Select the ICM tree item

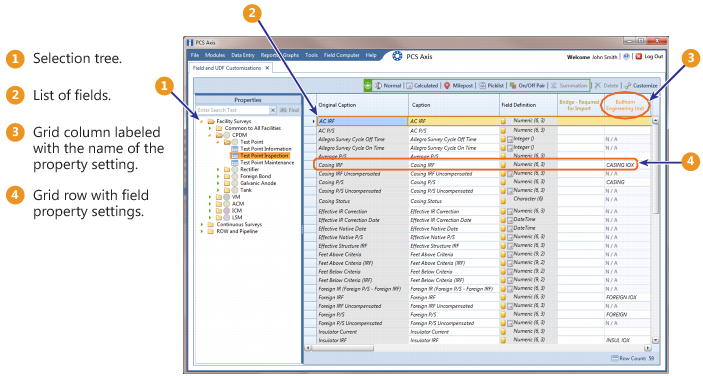[x=237, y=211]
